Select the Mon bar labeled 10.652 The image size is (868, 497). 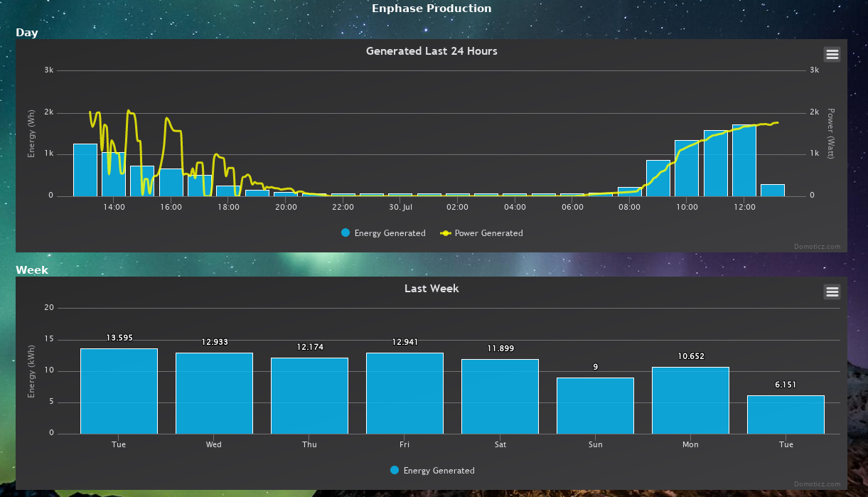(x=690, y=400)
